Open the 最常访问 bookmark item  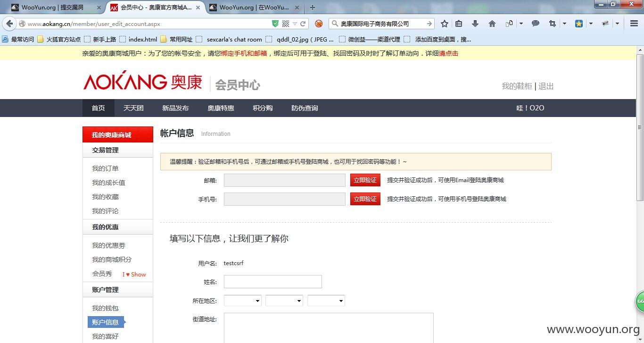[x=18, y=39]
